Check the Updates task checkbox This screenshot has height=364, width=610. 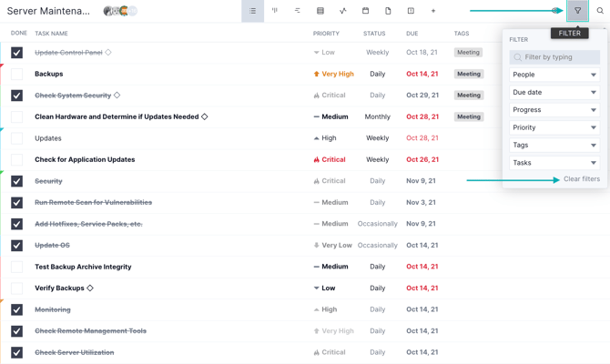coord(16,138)
